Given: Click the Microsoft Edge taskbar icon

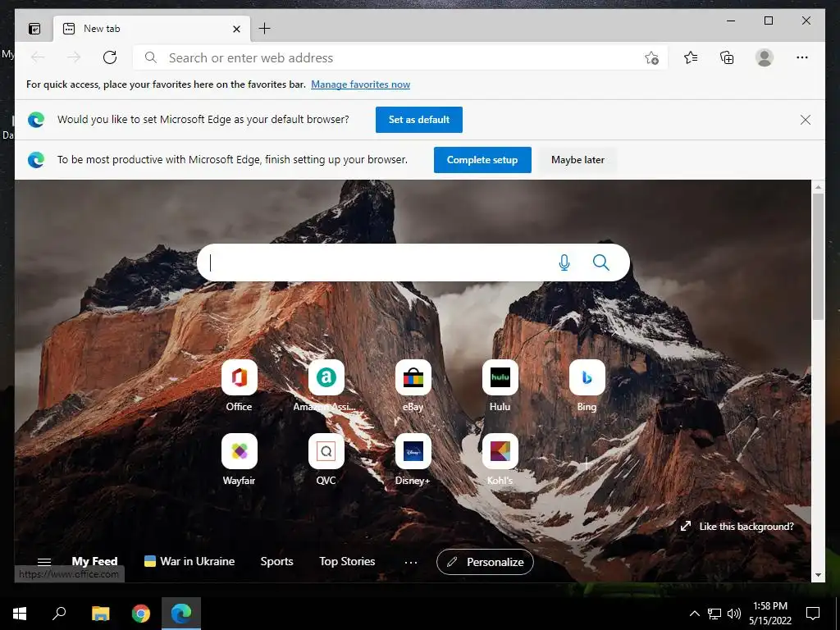Looking at the screenshot, I should (181, 614).
